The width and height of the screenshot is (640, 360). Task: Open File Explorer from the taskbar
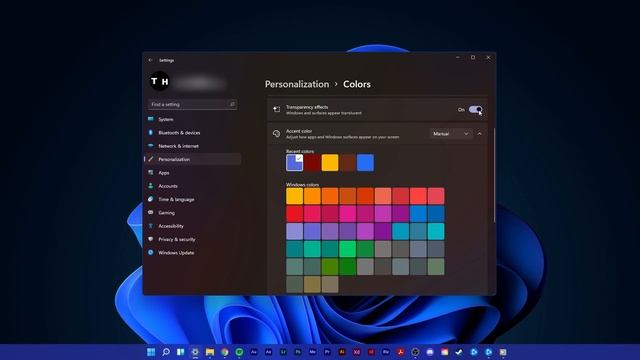click(x=210, y=352)
